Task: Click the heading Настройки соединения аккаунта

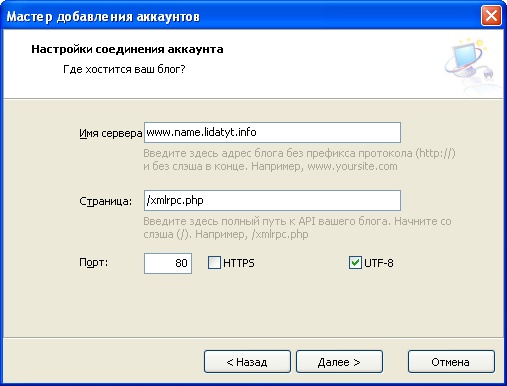Action: (x=127, y=49)
